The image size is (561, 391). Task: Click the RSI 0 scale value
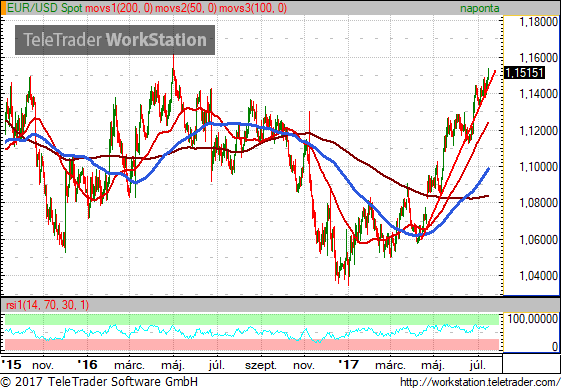555,346
